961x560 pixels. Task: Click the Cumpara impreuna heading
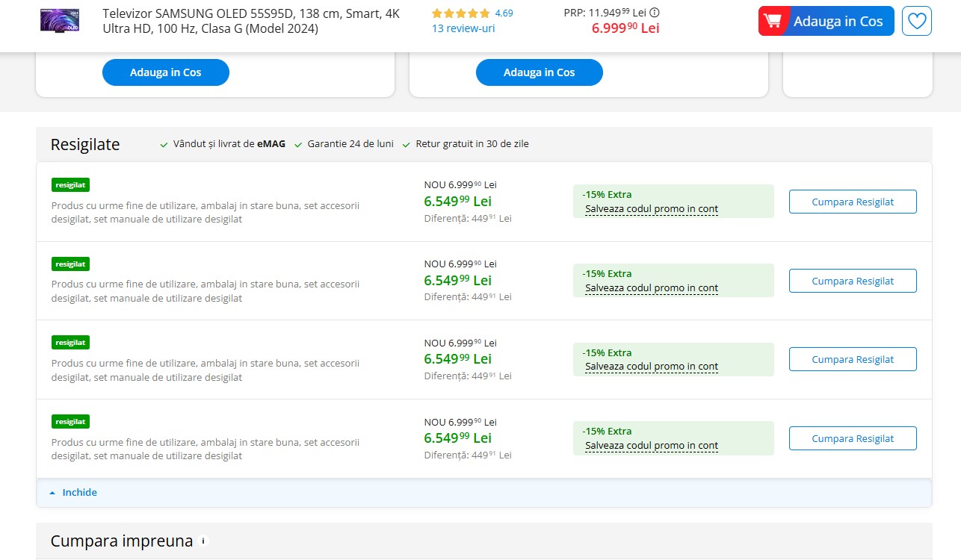122,541
